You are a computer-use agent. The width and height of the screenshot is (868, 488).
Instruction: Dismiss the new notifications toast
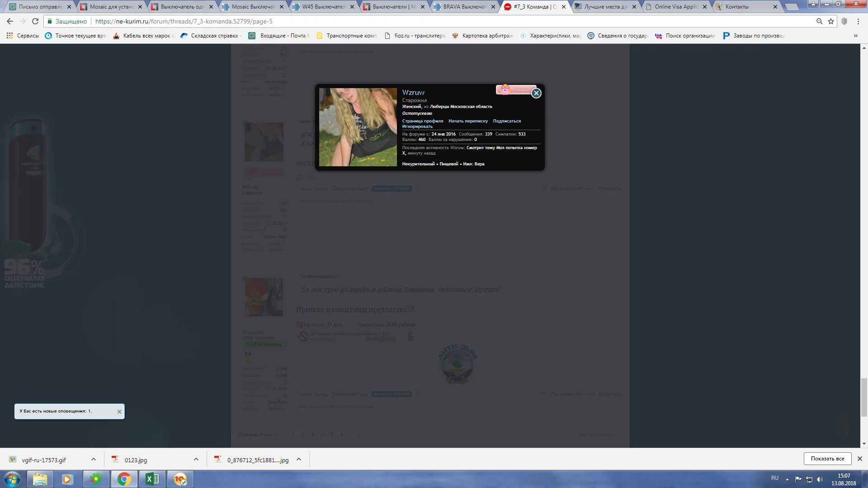(x=119, y=412)
